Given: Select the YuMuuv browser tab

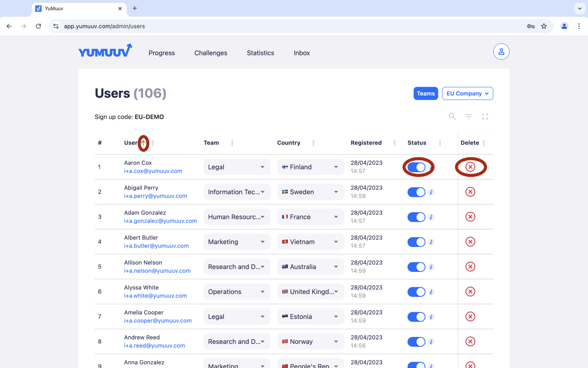Looking at the screenshot, I should point(79,8).
